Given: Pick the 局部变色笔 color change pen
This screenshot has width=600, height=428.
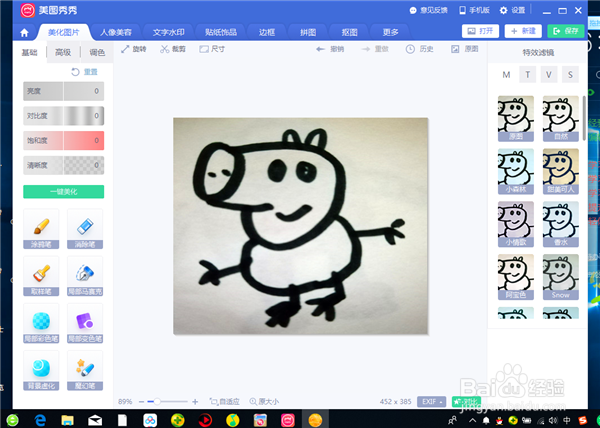Looking at the screenshot, I should point(85,323).
